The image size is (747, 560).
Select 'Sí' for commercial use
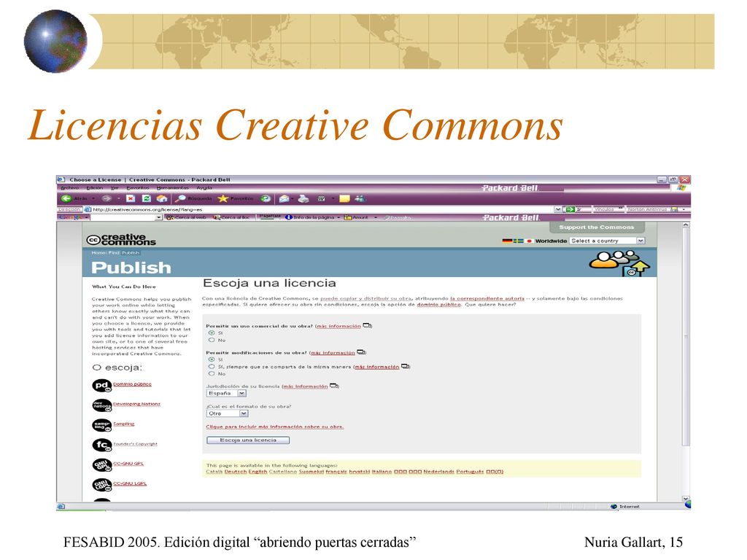tap(212, 332)
